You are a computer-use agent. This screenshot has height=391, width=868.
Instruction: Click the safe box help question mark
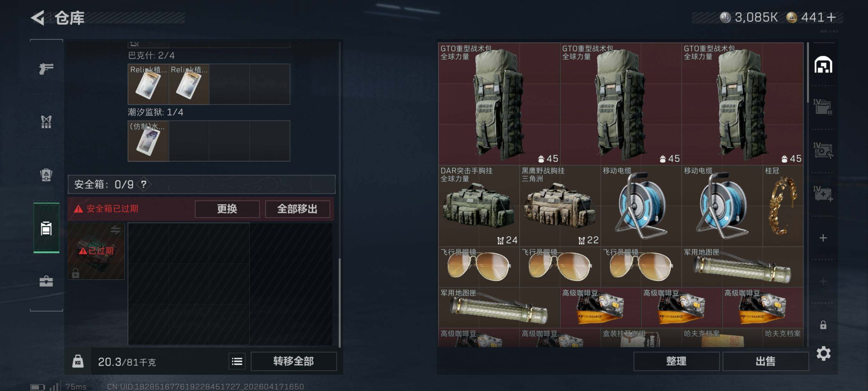(144, 184)
